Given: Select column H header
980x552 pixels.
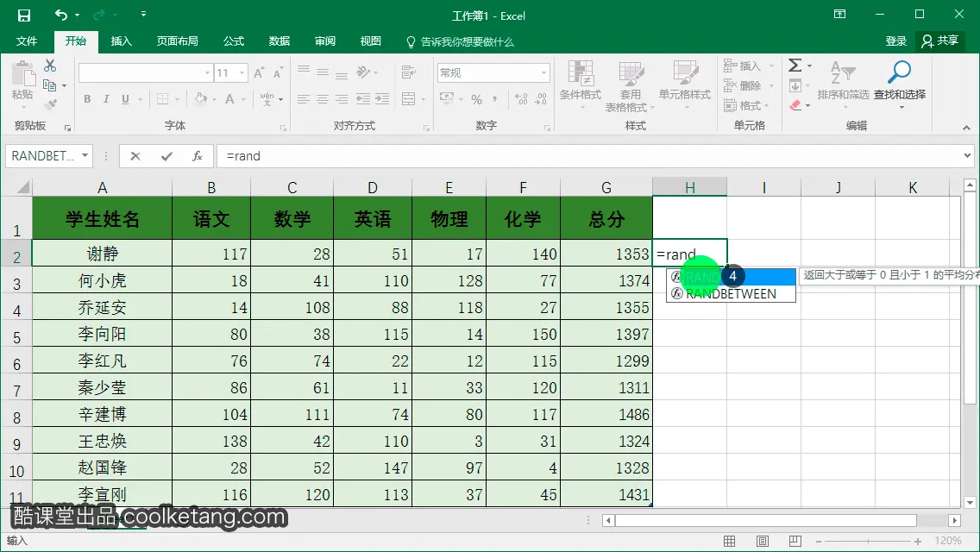Looking at the screenshot, I should pos(689,187).
